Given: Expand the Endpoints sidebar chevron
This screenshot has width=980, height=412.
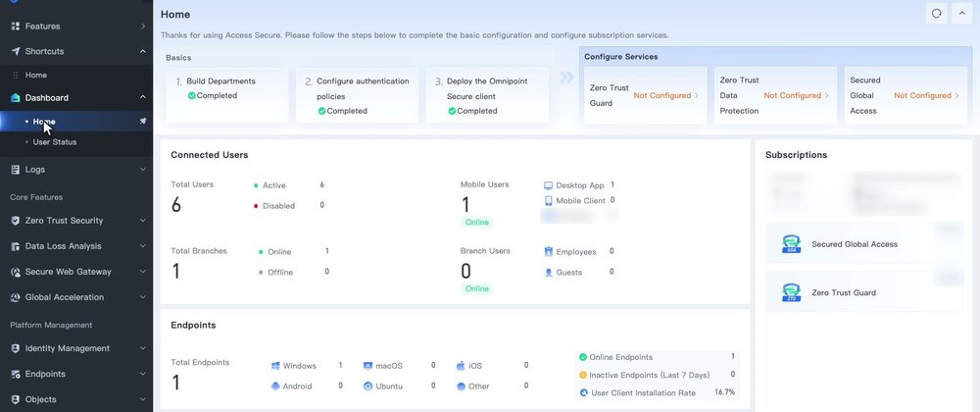Looking at the screenshot, I should tap(143, 374).
